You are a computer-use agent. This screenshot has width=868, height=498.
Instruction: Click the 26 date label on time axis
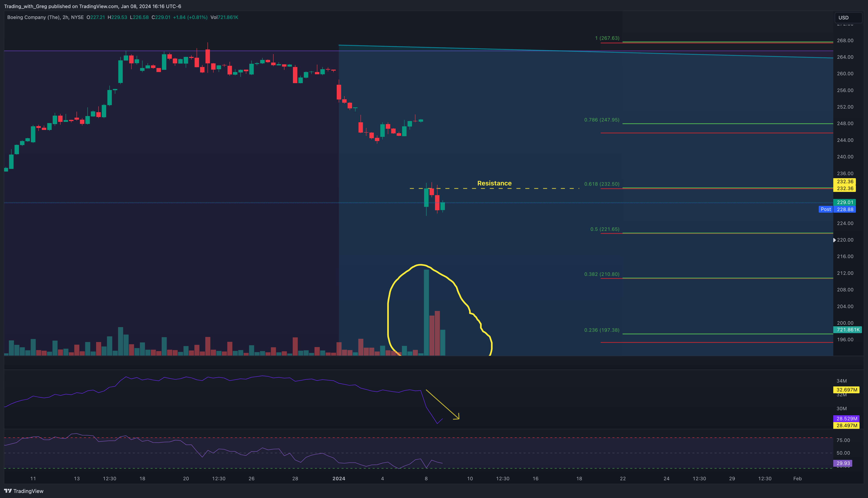click(252, 478)
